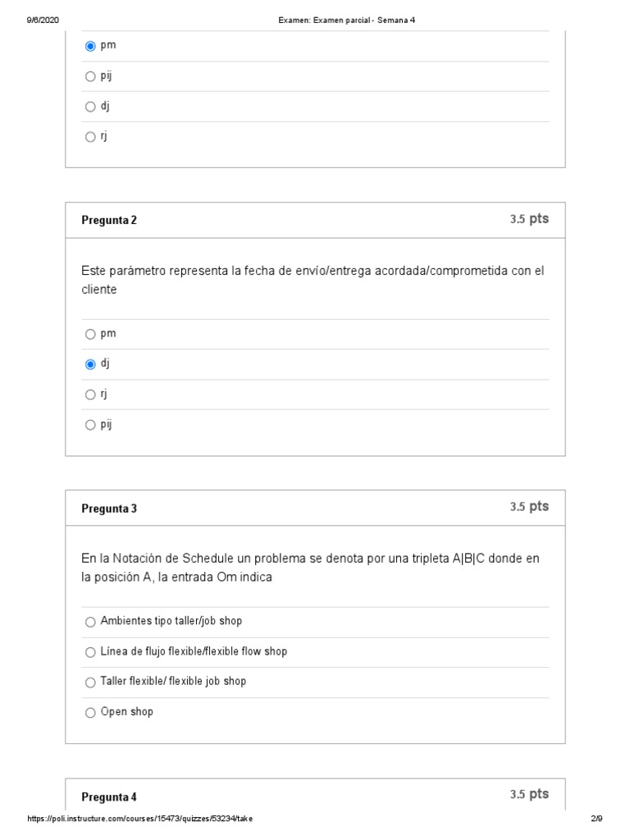
Task: Choose 'rj' in the question above Pregunta 2
Action: [x=90, y=137]
